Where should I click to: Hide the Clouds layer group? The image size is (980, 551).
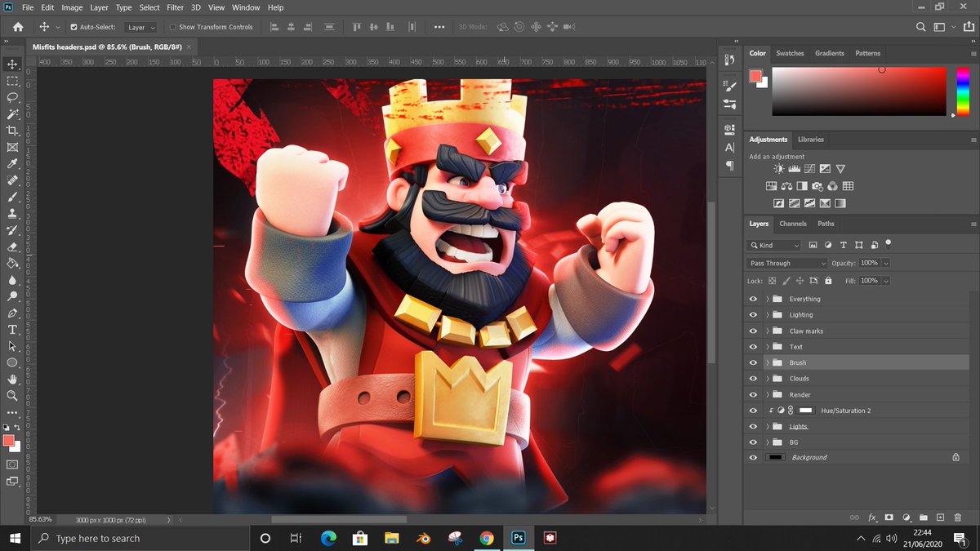(753, 379)
